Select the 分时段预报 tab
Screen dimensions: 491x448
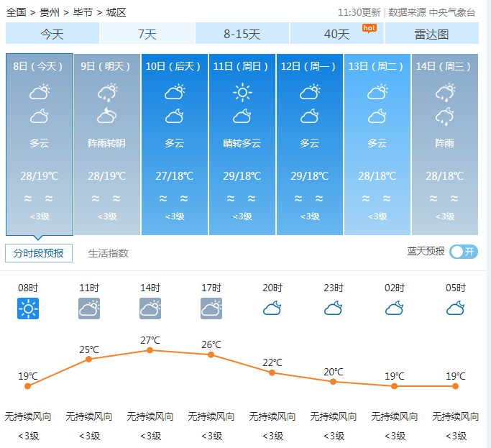click(x=39, y=253)
